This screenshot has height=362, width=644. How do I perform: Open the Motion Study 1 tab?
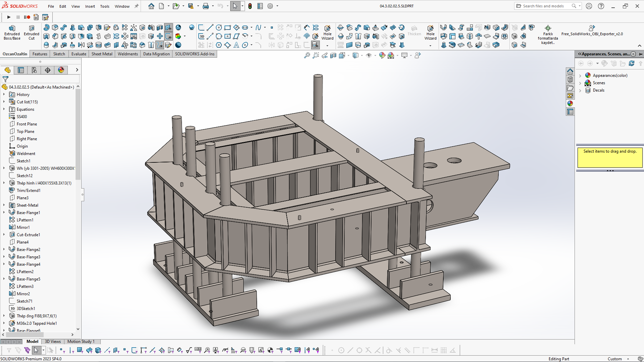[81, 342]
